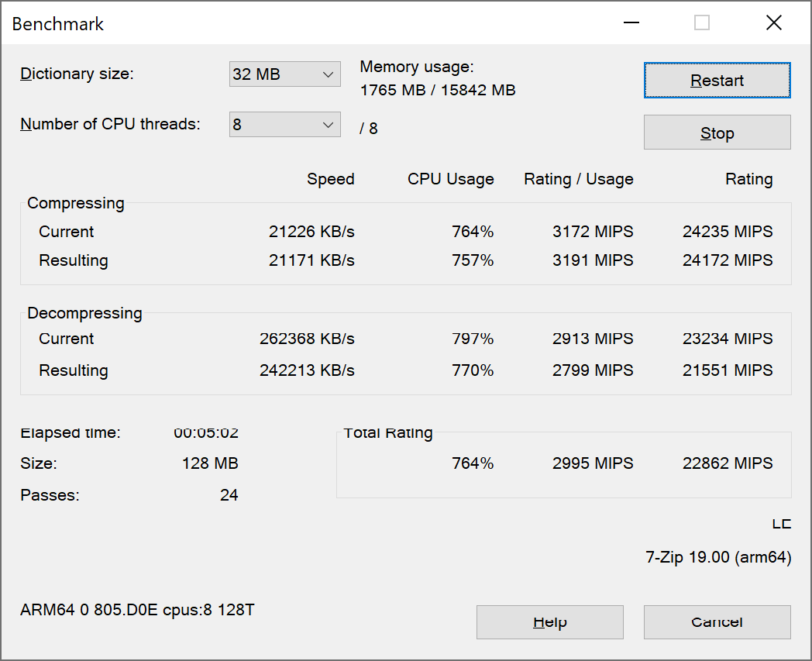
Task: Click compressing current speed 21226 KB/s
Action: [x=311, y=232]
